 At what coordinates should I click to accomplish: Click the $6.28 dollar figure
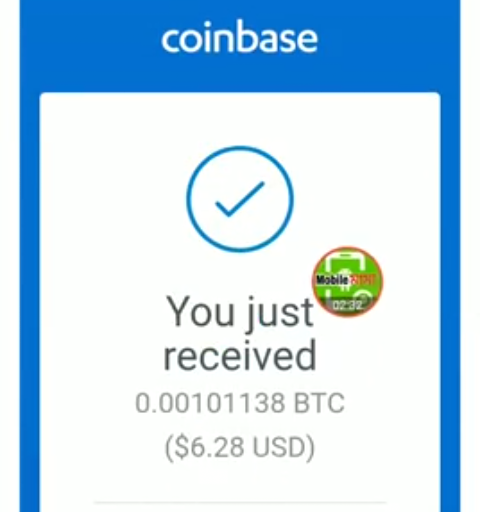(209, 447)
